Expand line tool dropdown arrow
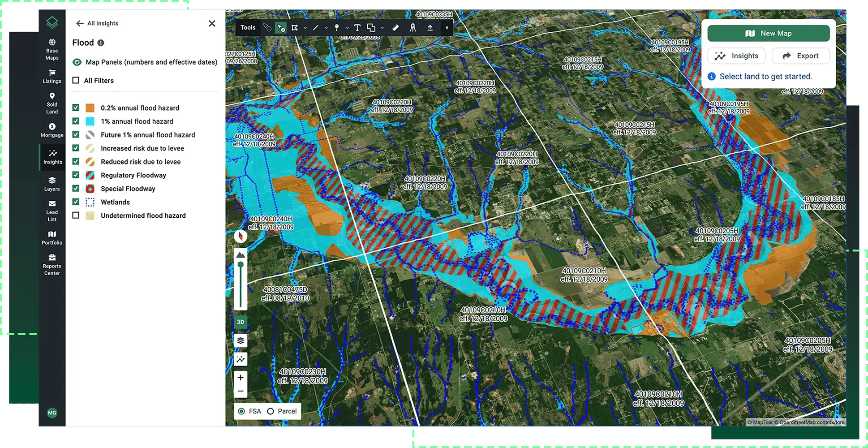The width and height of the screenshot is (868, 448). pyautogui.click(x=326, y=28)
